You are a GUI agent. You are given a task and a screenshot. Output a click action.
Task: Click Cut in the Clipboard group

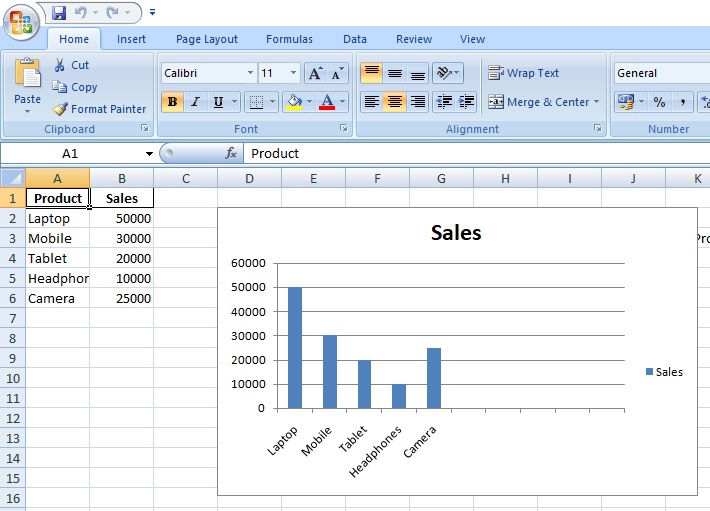(72, 65)
